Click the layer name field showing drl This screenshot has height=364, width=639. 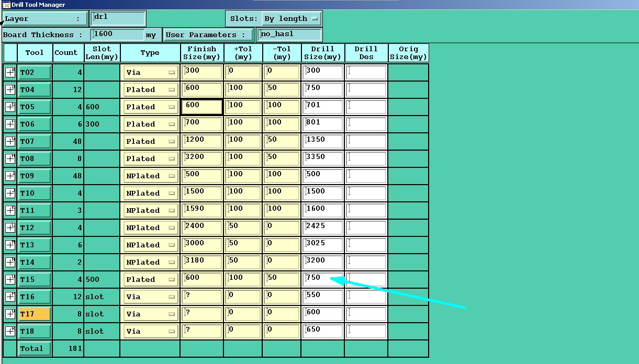pyautogui.click(x=118, y=18)
